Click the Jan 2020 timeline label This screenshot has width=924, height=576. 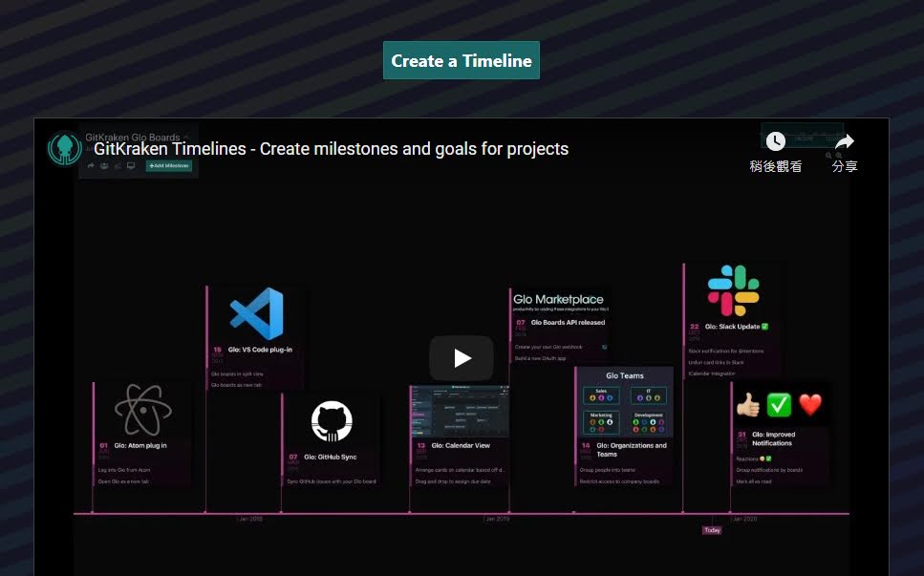pos(744,519)
